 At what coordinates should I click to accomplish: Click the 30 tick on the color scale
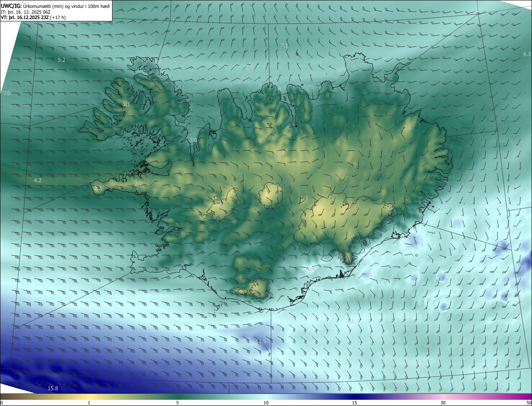tap(443, 403)
